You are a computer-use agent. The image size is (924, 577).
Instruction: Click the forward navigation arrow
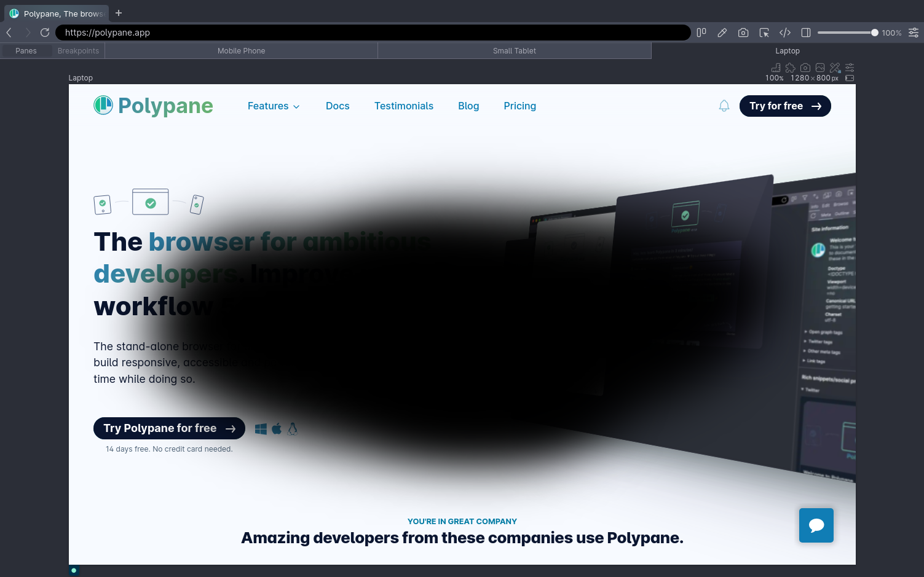pos(28,33)
